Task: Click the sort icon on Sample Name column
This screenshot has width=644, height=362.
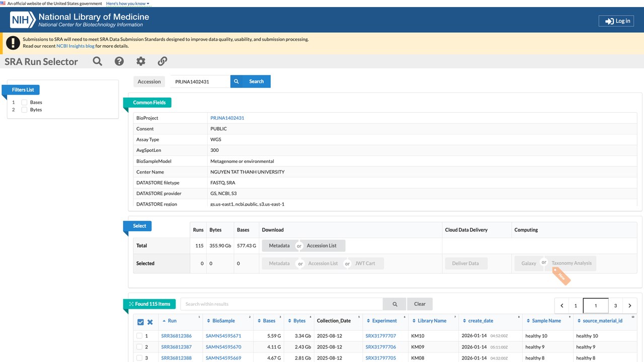Action: (528, 321)
